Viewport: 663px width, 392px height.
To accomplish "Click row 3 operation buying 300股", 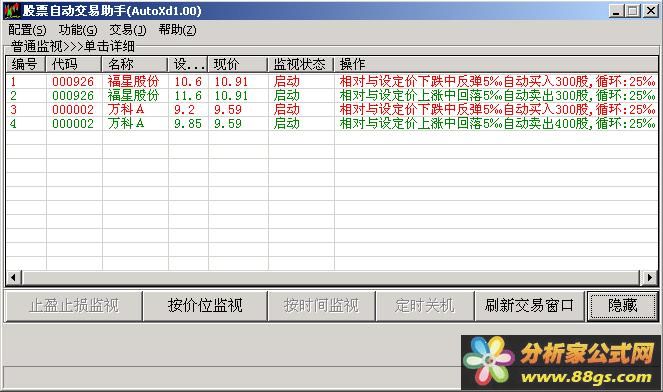I will click(x=497, y=110).
